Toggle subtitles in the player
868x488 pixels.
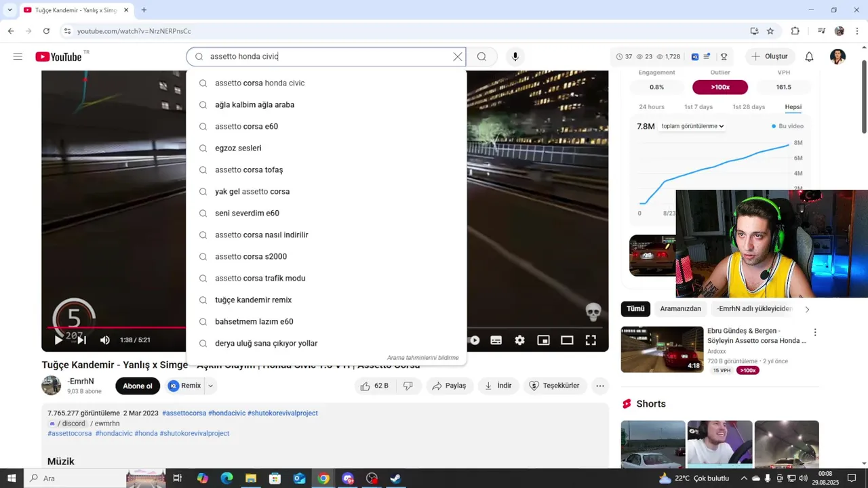[496, 340]
